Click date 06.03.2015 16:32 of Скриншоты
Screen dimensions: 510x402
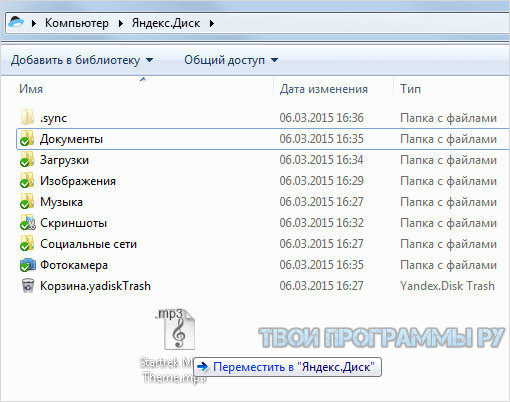coord(321,223)
